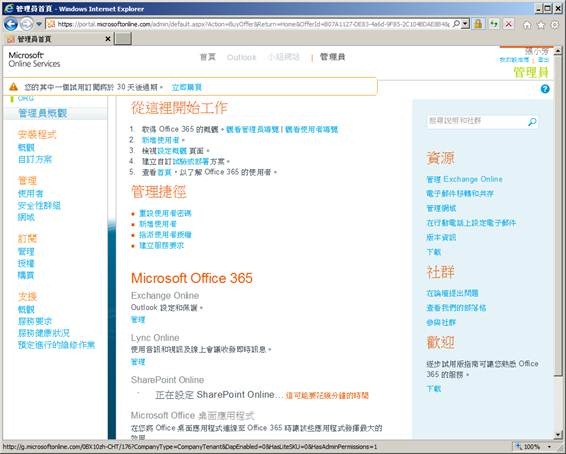This screenshot has width=566, height=454.
Task: Open 網域 in the left sidebar
Action: [26, 217]
